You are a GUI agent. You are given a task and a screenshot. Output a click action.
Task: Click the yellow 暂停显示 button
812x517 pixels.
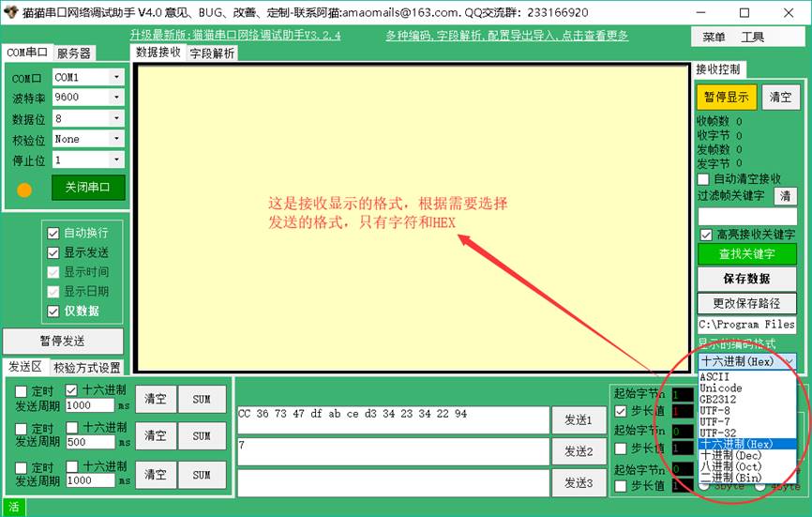pyautogui.click(x=726, y=97)
